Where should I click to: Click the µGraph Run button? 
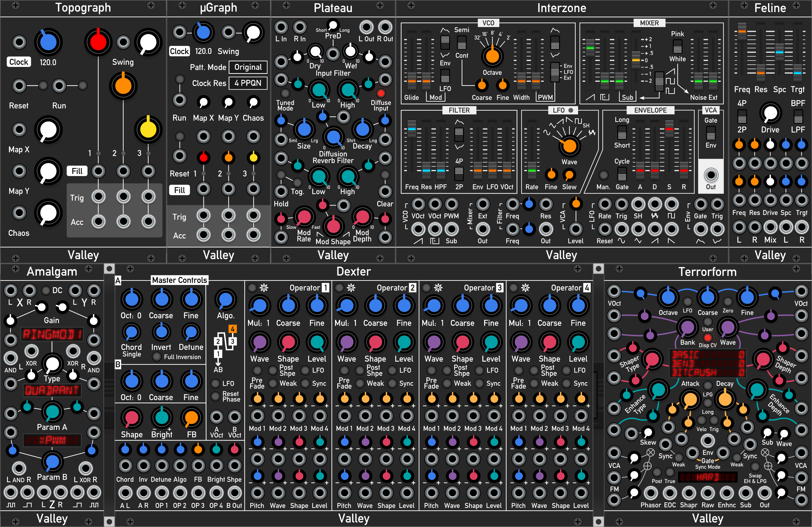[180, 79]
